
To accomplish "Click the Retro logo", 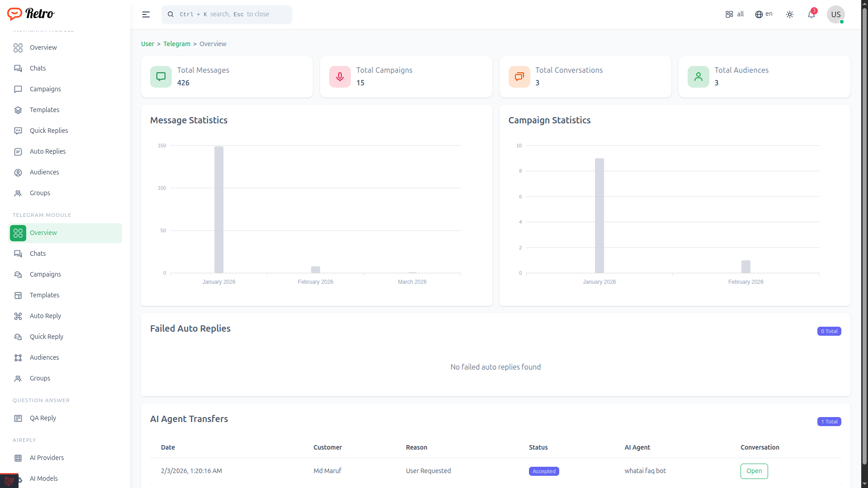I will 31,14.
